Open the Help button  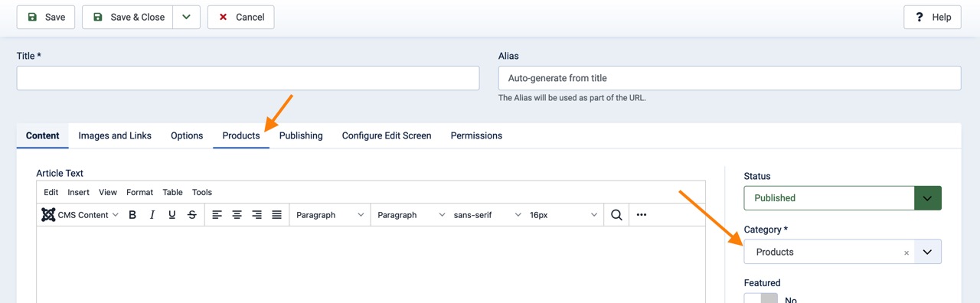[933, 17]
